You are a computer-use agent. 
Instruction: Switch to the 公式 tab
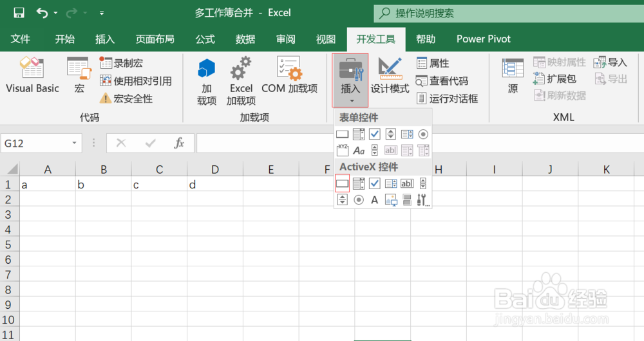coord(205,39)
